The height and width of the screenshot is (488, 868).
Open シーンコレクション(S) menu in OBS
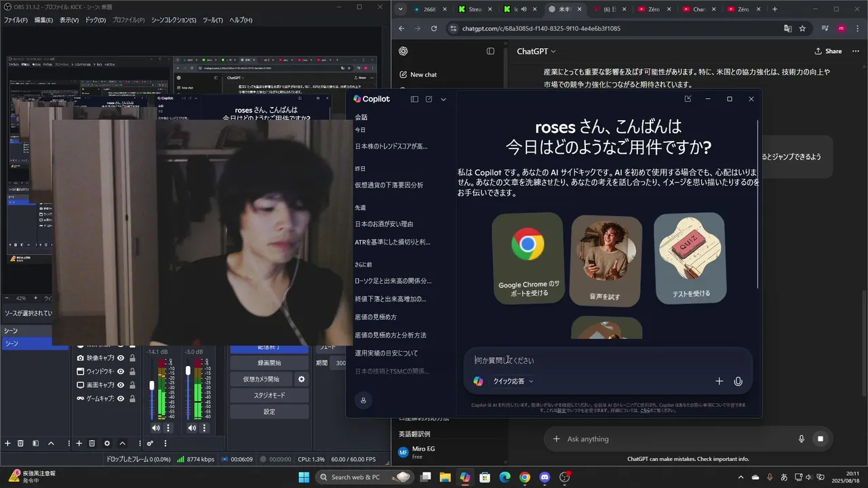[x=173, y=20]
